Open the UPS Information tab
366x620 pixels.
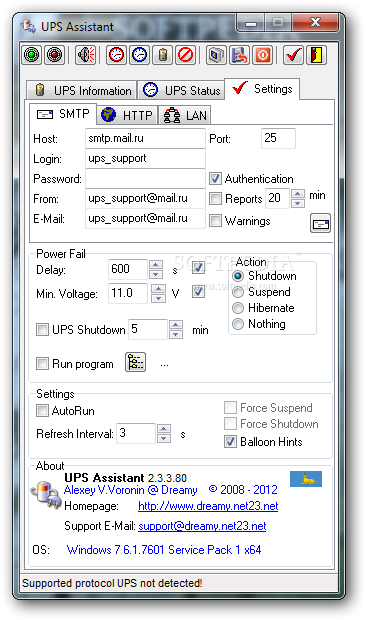point(82,91)
